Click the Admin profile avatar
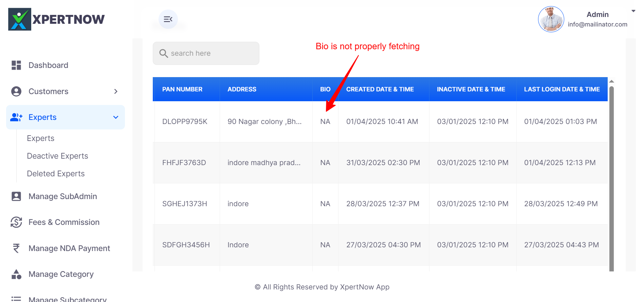This screenshot has height=302, width=644. 551,19
